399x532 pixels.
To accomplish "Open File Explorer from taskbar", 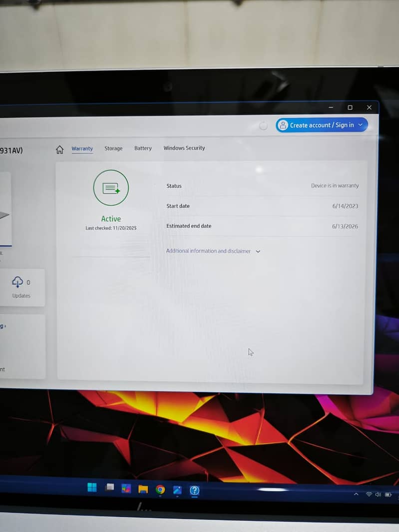I will click(x=143, y=489).
